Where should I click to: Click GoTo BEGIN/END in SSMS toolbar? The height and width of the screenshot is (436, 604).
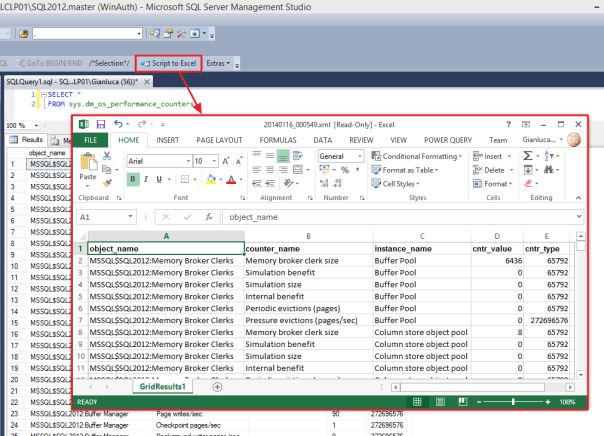click(x=49, y=63)
